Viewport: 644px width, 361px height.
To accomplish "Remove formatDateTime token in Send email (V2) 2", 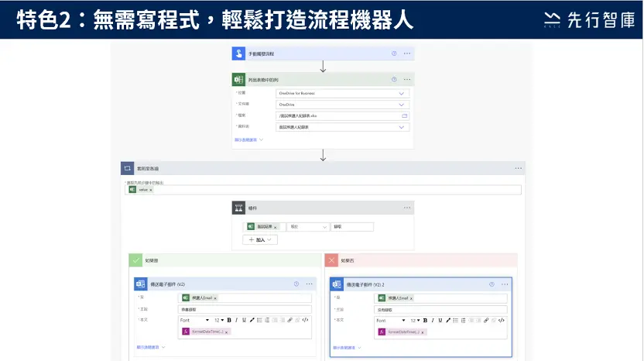I will [422, 332].
